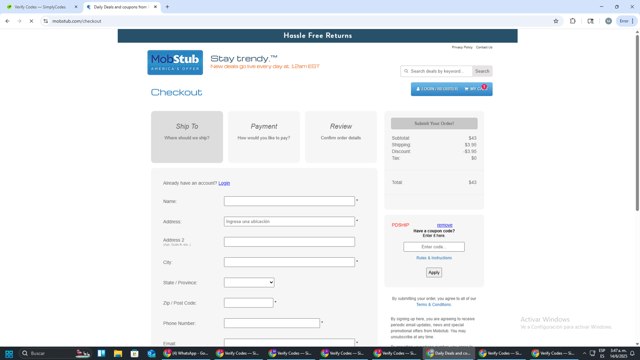
Task: Go back with the browser back arrow
Action: pyautogui.click(x=7, y=21)
